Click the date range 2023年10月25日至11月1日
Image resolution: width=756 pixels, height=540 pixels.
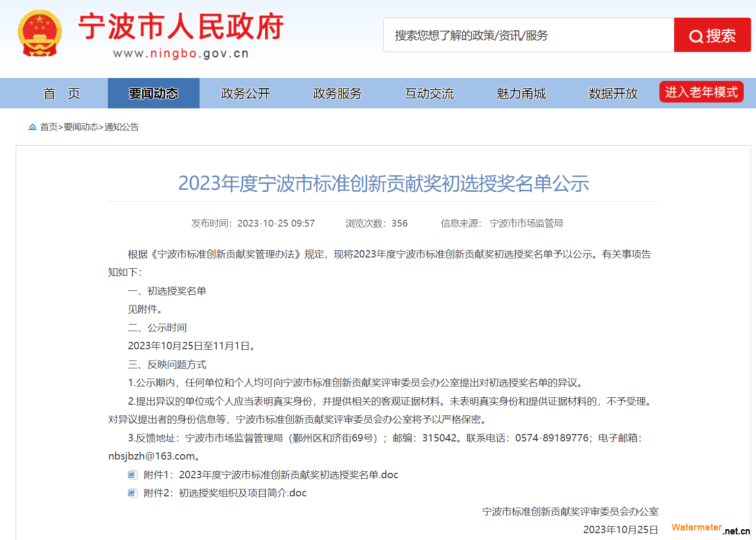[x=189, y=346]
